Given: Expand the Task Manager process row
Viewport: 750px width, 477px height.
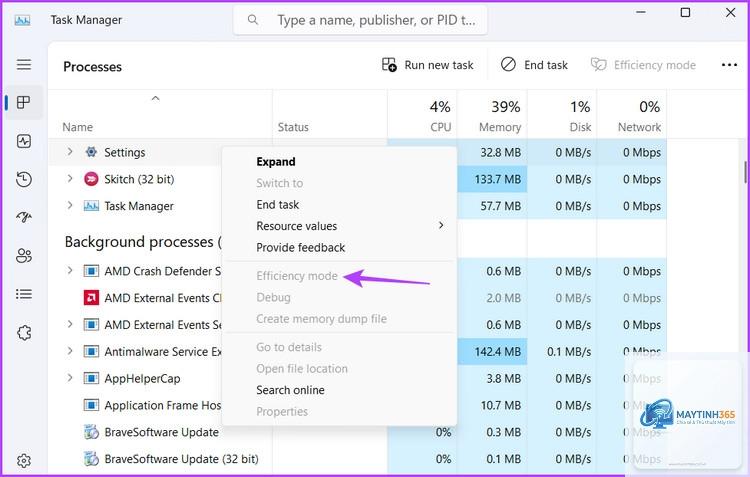Looking at the screenshot, I should (70, 205).
